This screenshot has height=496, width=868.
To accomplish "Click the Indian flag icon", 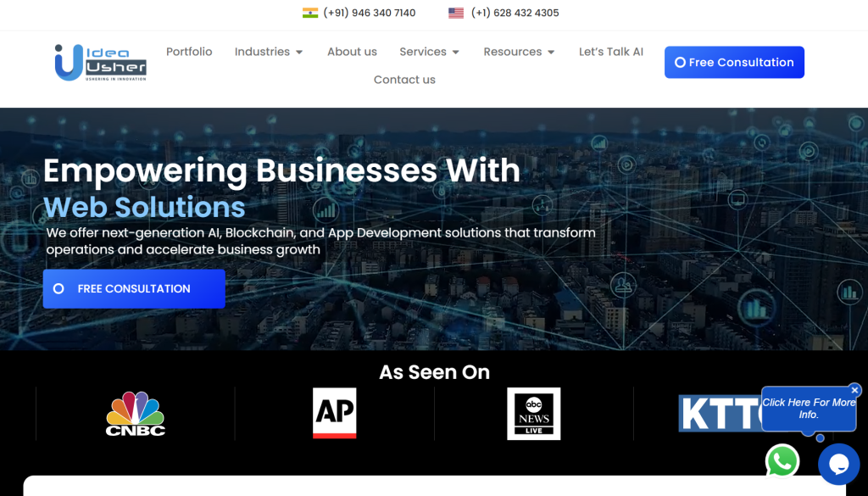I will 309,12.
